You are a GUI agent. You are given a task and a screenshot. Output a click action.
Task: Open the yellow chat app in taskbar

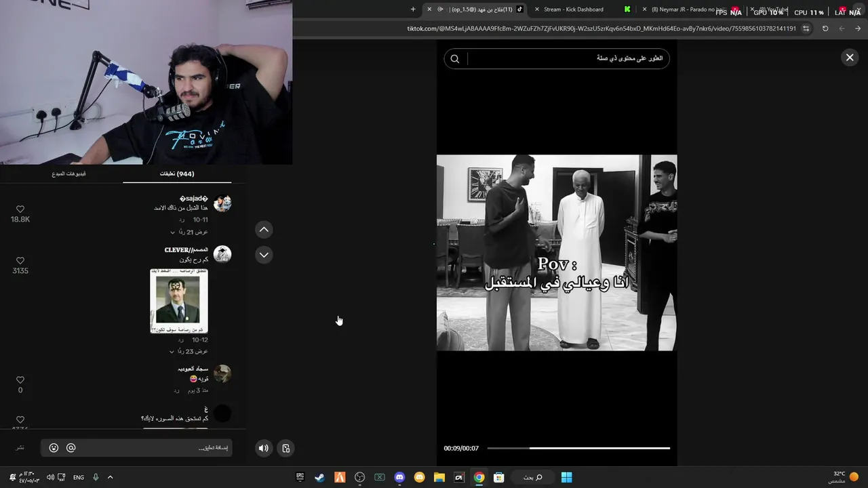tap(419, 477)
